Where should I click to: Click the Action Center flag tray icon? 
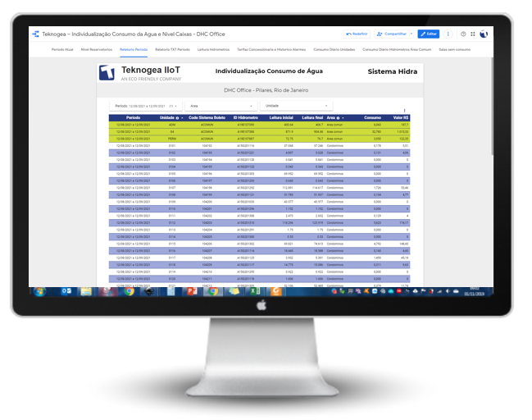pos(423,291)
